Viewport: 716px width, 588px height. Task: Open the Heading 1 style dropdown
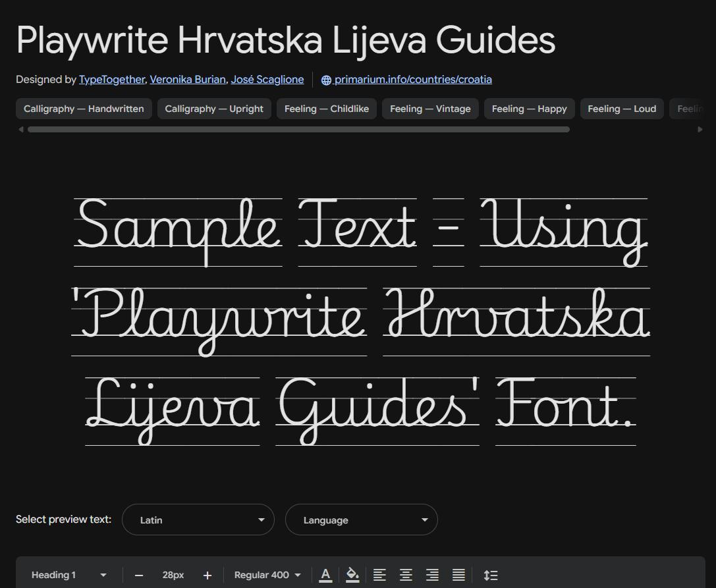click(69, 575)
